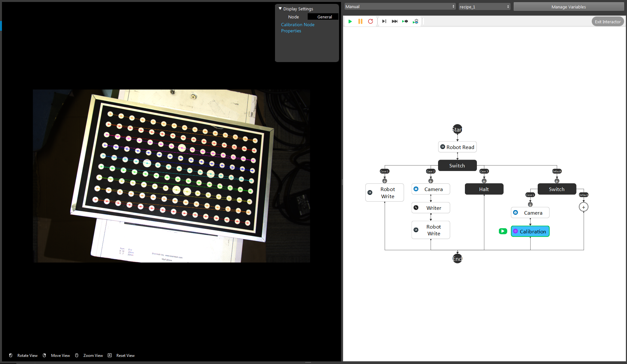Click the Manage Variables button
Screen dimensions: 627x364
click(569, 6)
